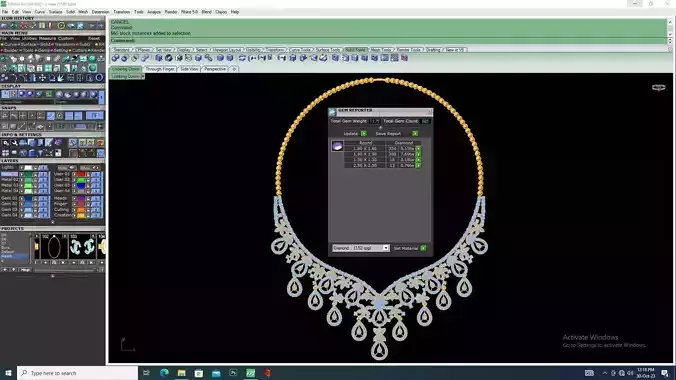Select the Through Finger viewport tab
Viewport: 676px width, 380px height.
click(x=160, y=69)
